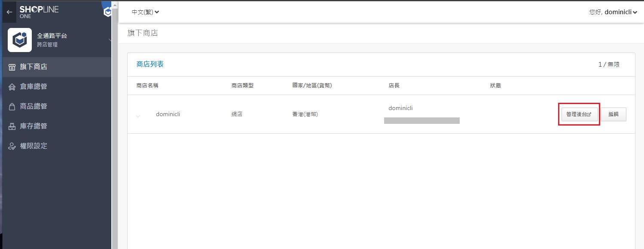The height and width of the screenshot is (249, 644).
Task: Click the 商店名稱 column header
Action: tap(147, 86)
